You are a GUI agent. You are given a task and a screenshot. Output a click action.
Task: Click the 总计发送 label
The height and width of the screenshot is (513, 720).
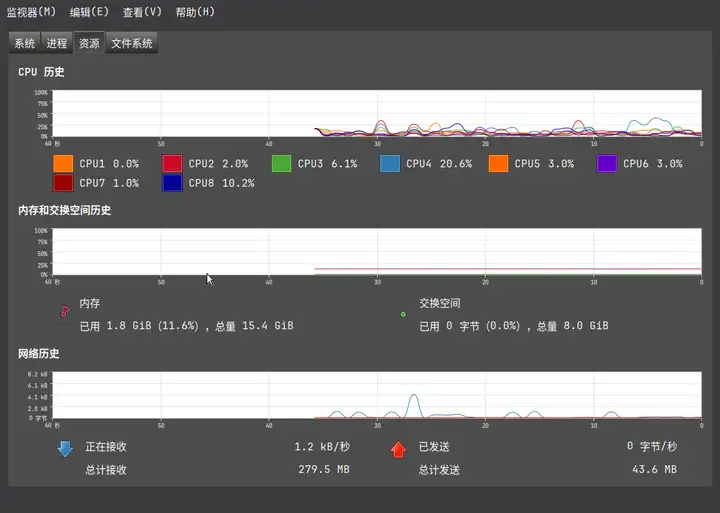tap(439, 470)
